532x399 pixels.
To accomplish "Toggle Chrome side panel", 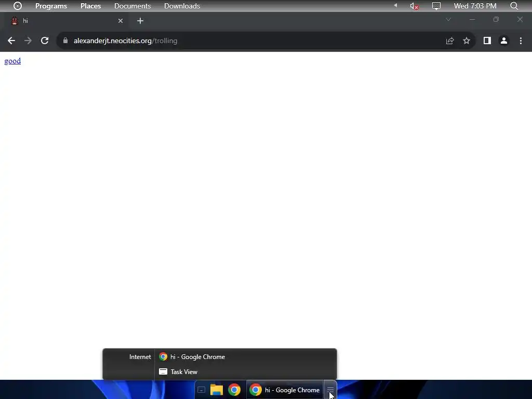I will [x=487, y=41].
